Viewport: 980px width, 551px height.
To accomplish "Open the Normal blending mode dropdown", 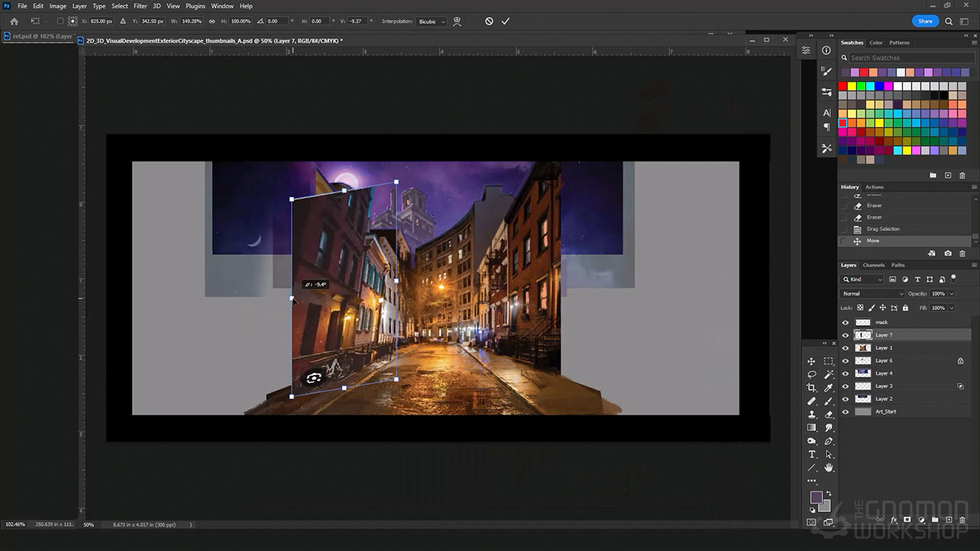I will (873, 294).
